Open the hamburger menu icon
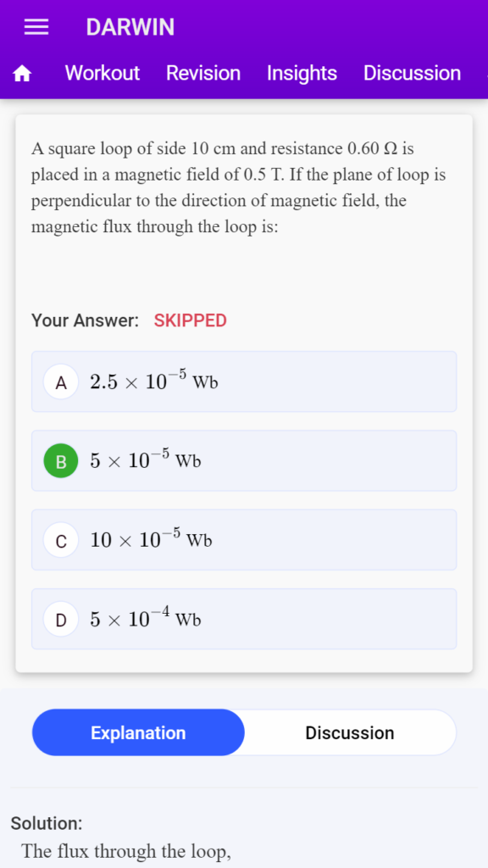The width and height of the screenshot is (488, 868). pos(36,27)
